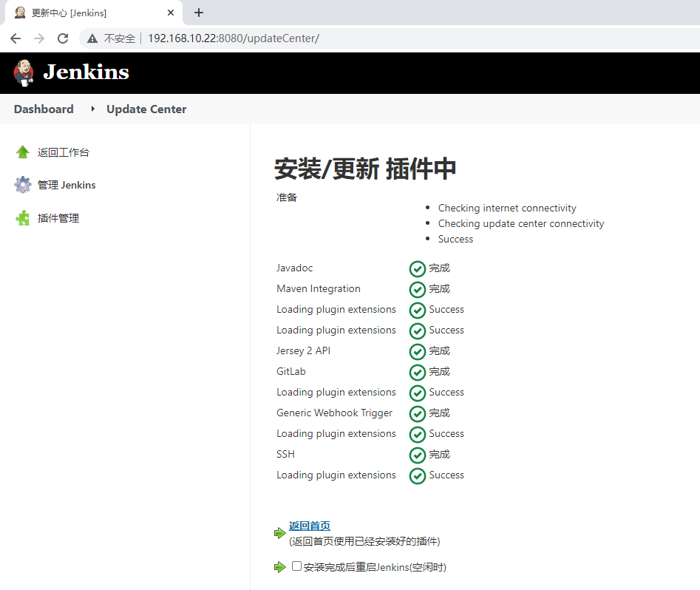Click the GitLab plugin name
This screenshot has width=700, height=590.
coord(291,372)
